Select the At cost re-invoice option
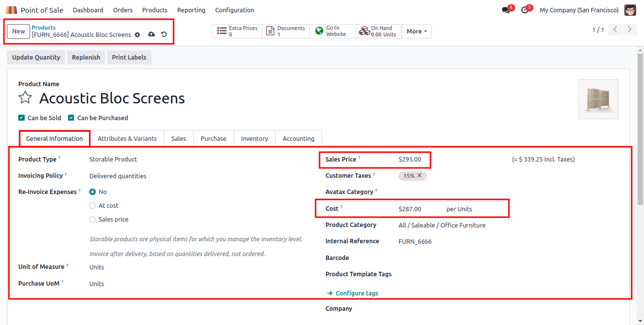The width and height of the screenshot is (644, 325). click(93, 206)
